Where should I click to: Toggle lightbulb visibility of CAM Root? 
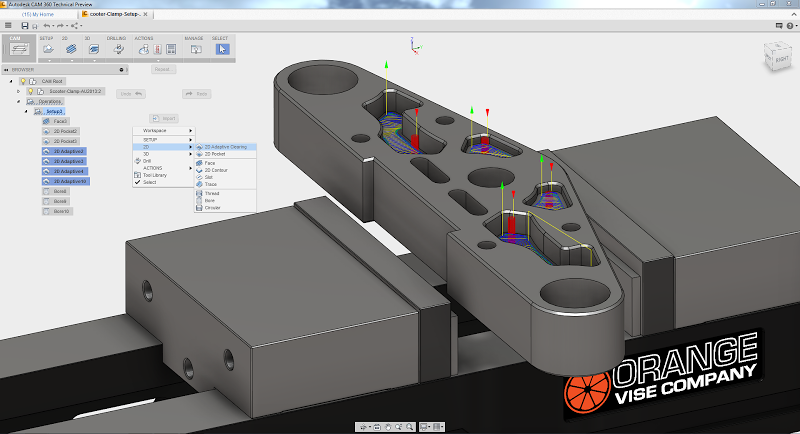[22, 80]
